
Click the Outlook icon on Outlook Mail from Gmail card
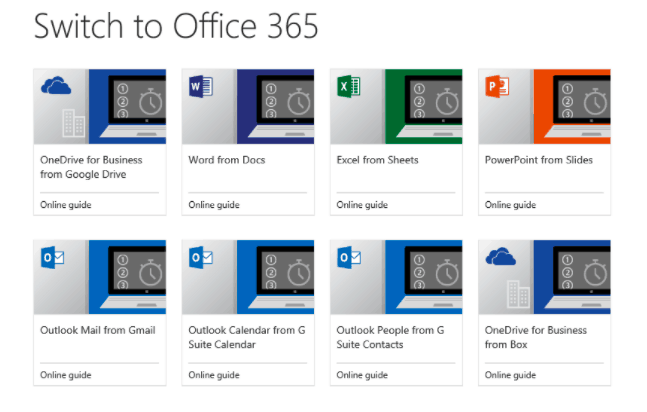pyautogui.click(x=52, y=257)
